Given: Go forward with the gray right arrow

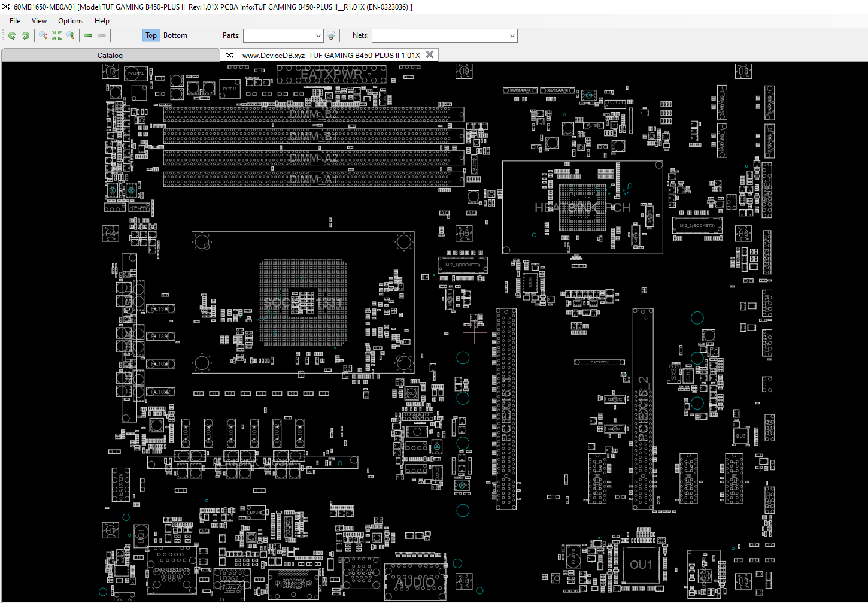Looking at the screenshot, I should tap(102, 35).
